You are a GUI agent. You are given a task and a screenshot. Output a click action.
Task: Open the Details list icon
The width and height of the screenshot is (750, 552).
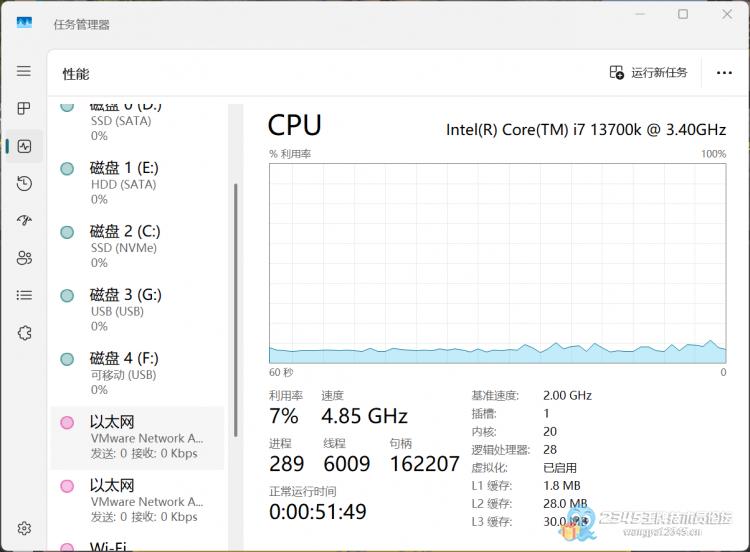tap(24, 295)
